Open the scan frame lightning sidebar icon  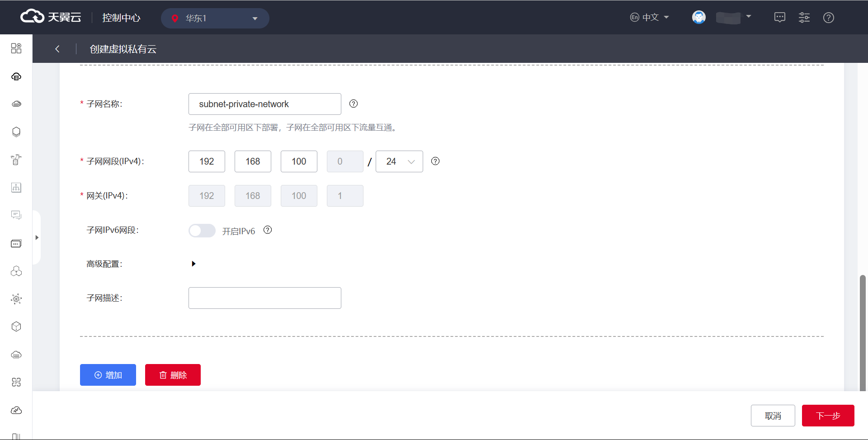(x=16, y=382)
